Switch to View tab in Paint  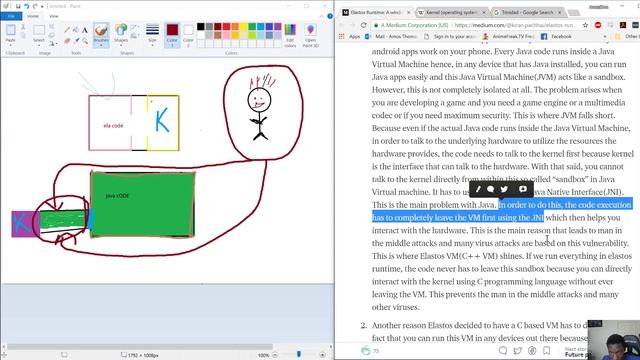[54, 16]
